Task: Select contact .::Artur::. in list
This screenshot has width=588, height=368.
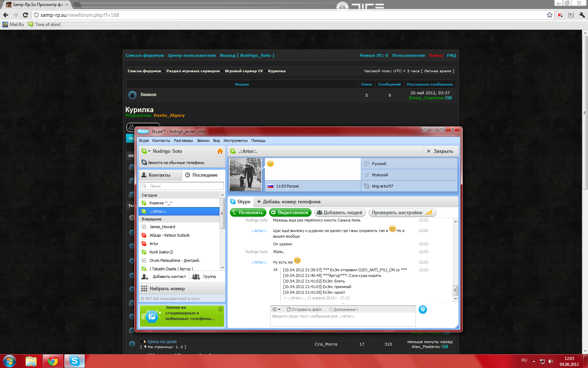Action: pos(179,211)
